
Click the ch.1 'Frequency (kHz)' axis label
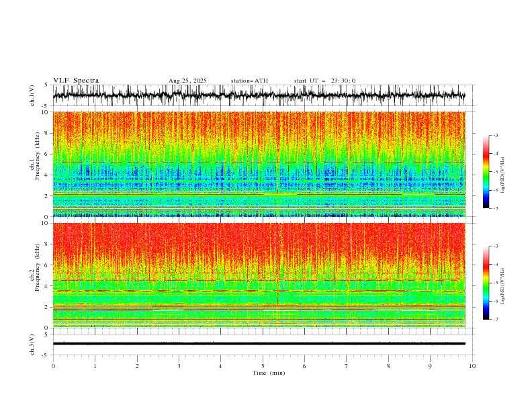[x=38, y=156]
